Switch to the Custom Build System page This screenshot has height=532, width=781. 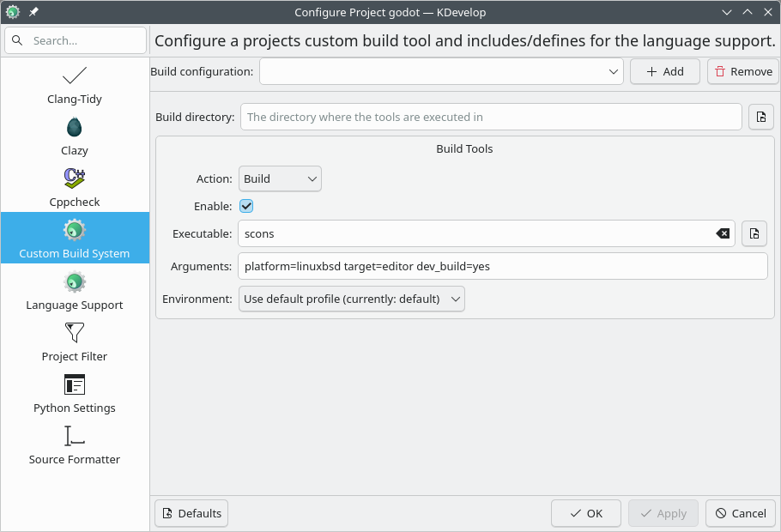pos(74,238)
